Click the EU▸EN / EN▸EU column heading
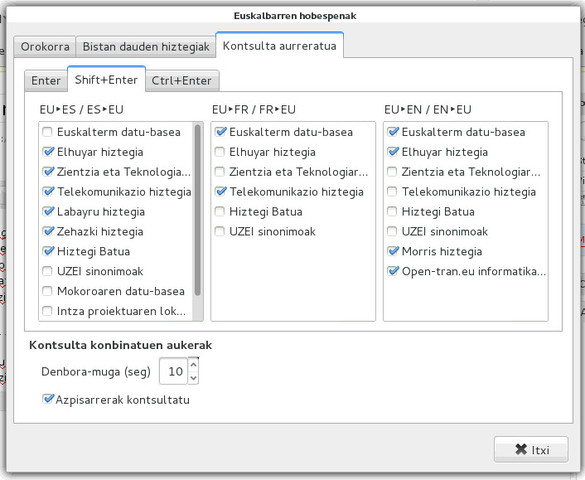Screen dimensions: 585x480 point(428,110)
